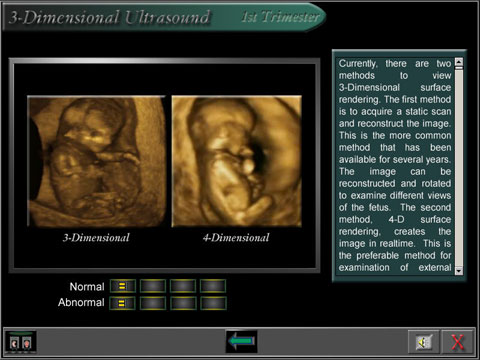
Task: Toggle the speaker sound icon
Action: pos(424,342)
